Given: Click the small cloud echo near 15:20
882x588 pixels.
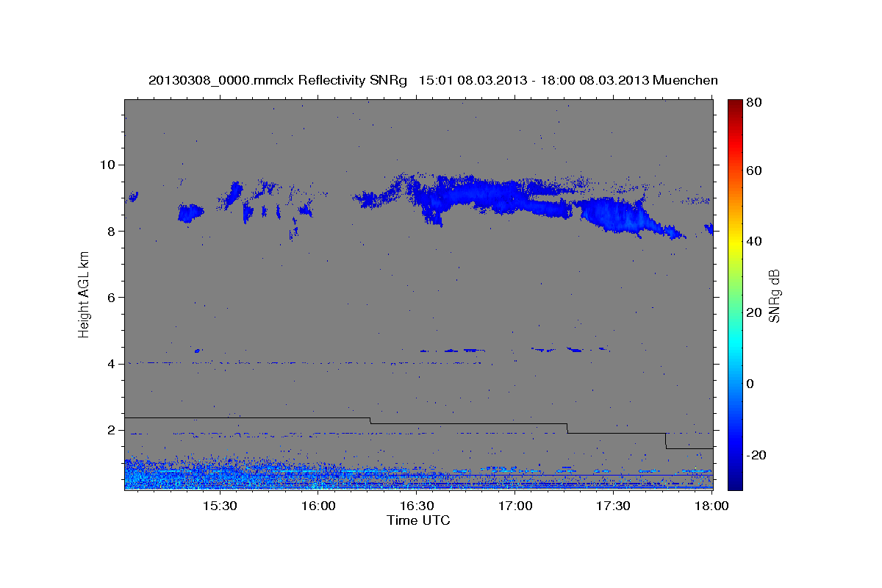Looking at the screenshot, I should 190,213.
